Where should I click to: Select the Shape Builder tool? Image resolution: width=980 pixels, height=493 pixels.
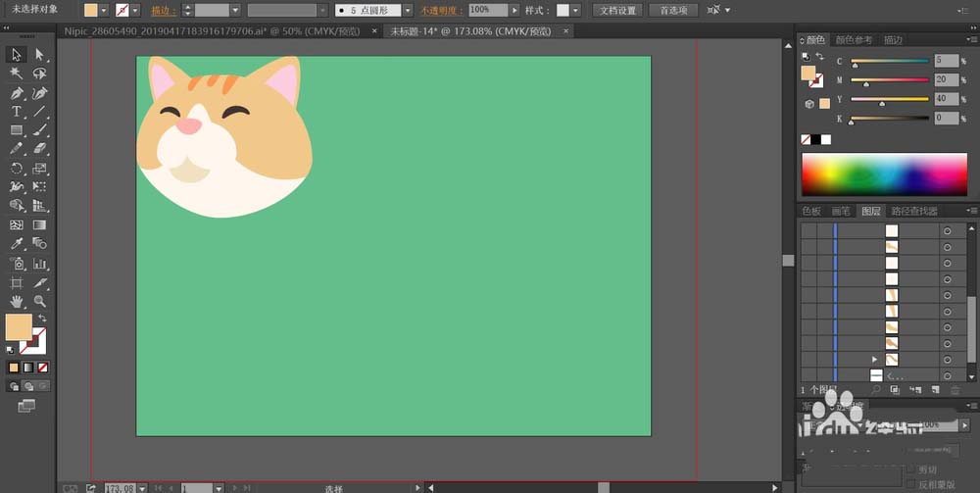pos(17,206)
